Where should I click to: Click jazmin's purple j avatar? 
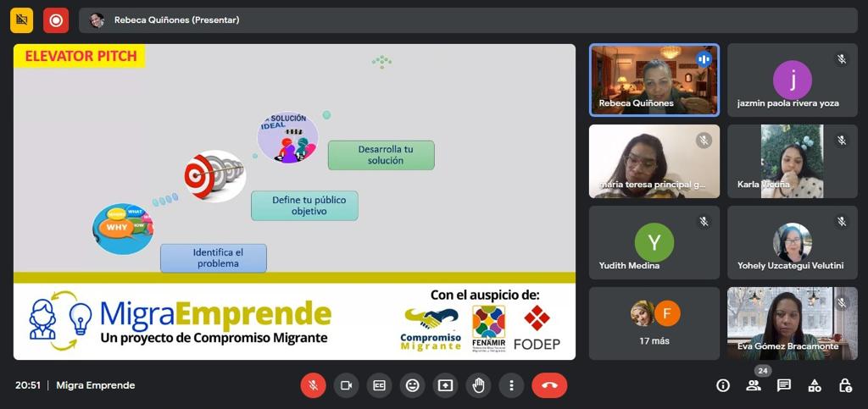(793, 80)
